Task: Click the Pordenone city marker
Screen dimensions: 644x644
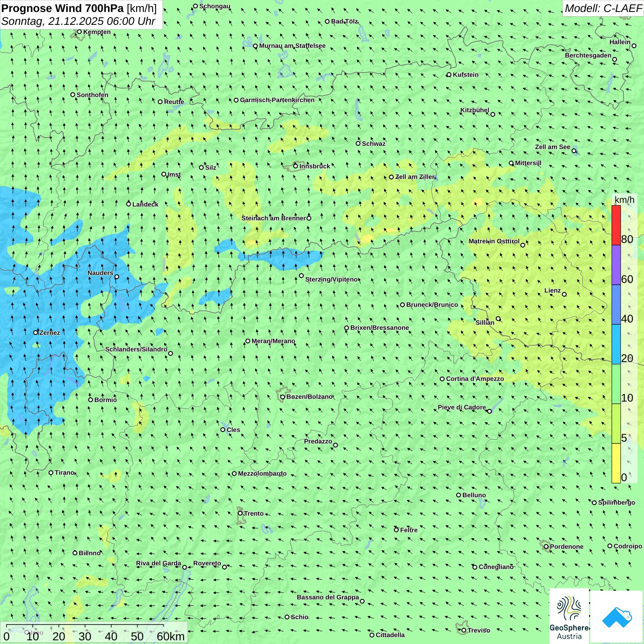Action: pyautogui.click(x=546, y=546)
